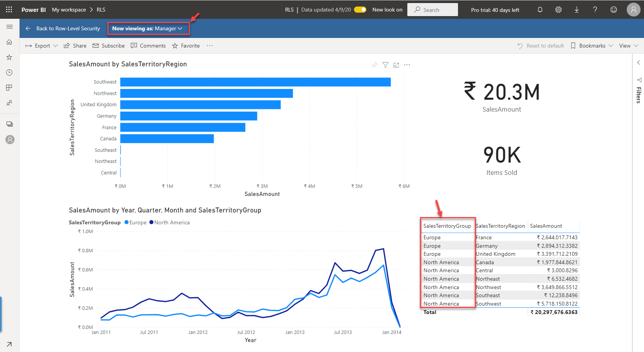Open the Recent clock icon in sidebar
The height and width of the screenshot is (352, 644).
point(10,72)
